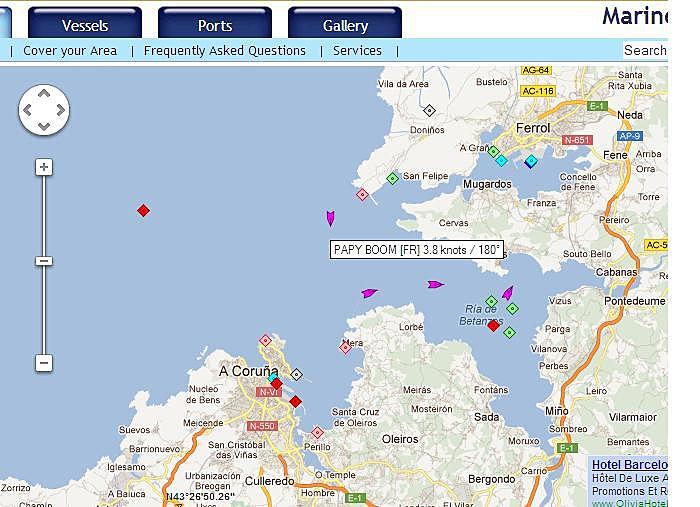
Task: Select pink diamond marker southwest of San Felipe
Action: (362, 195)
